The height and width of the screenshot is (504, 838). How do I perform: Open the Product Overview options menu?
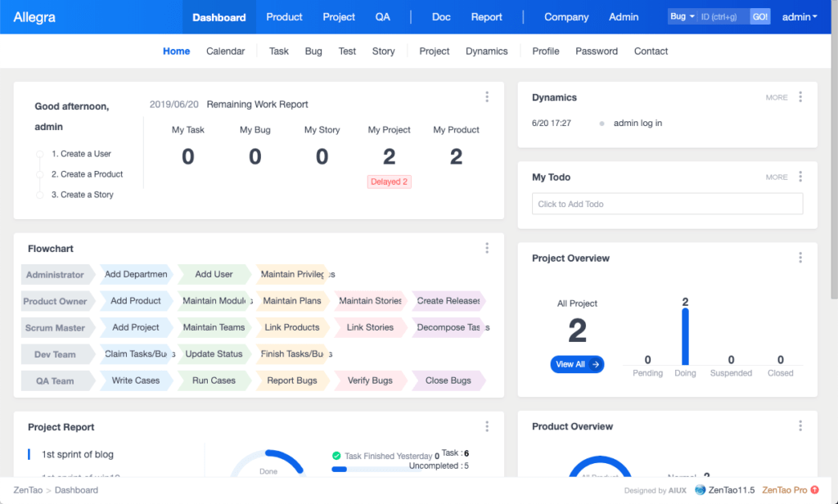(x=800, y=425)
